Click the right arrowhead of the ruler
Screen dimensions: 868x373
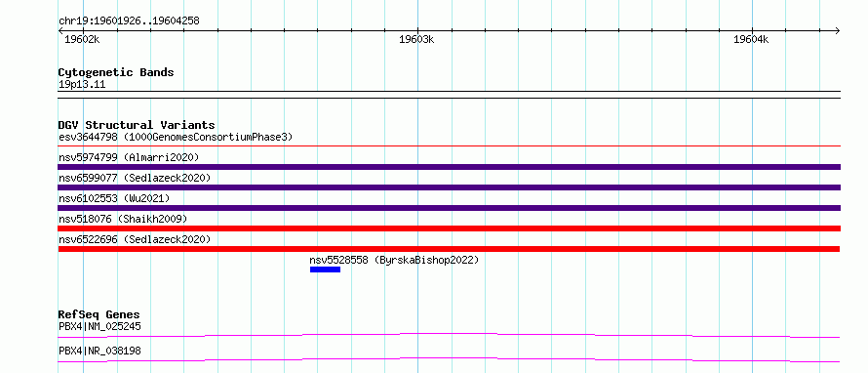click(x=838, y=30)
